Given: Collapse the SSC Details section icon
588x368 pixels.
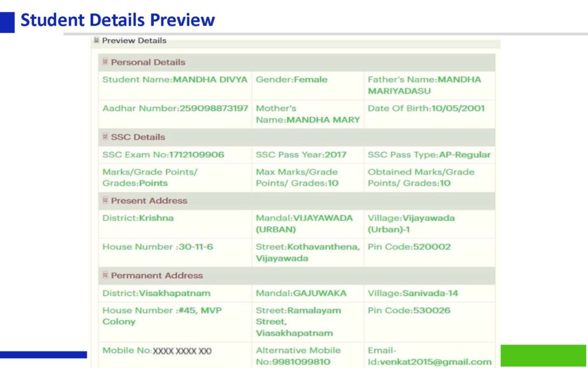Looking at the screenshot, I should (105, 137).
